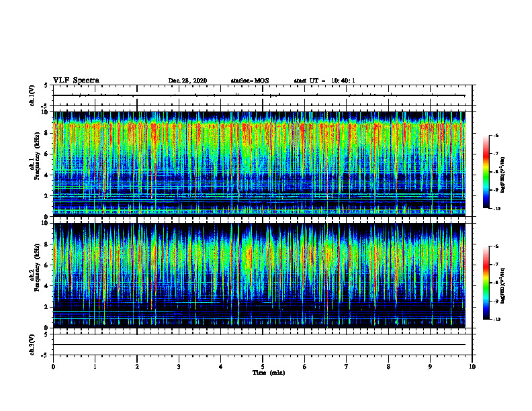This screenshot has width=532, height=411.
Task: Click the ch.2 Frequency (kHz) axis label
Action: pos(35,267)
